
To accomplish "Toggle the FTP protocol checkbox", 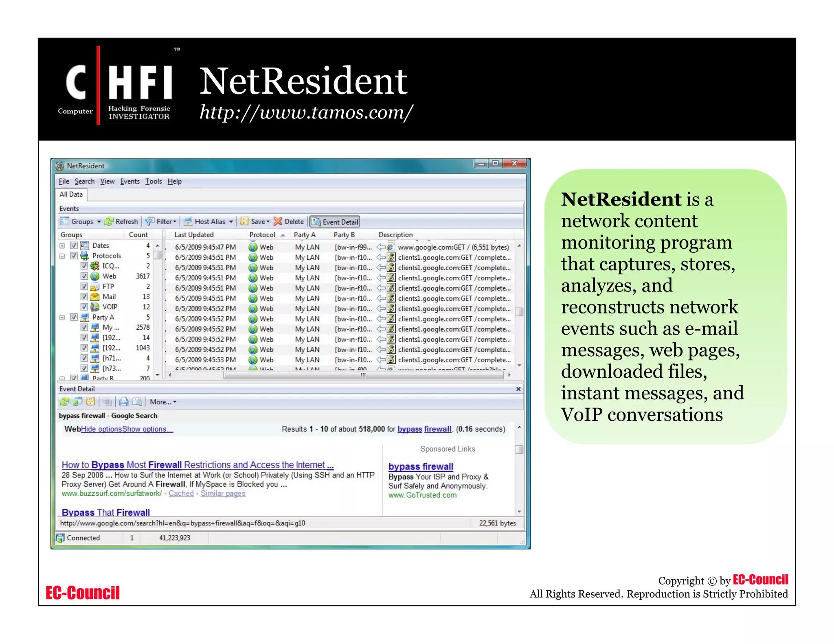I will click(84, 286).
